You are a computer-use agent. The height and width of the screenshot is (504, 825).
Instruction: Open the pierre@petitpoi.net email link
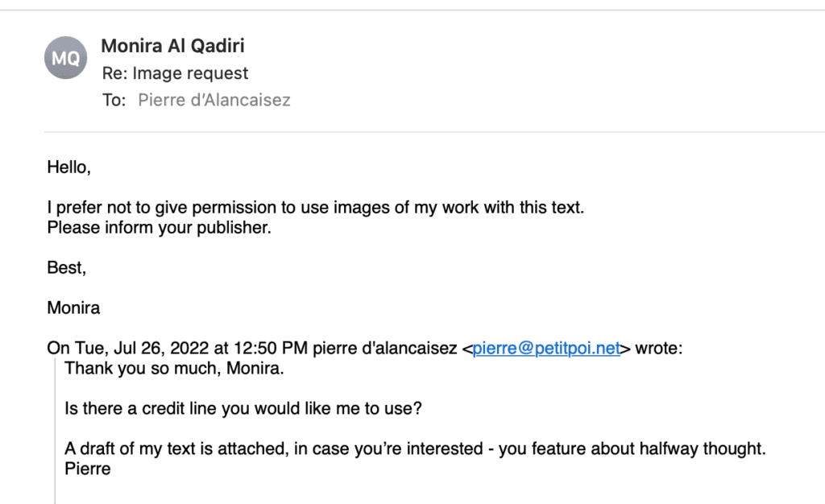pos(546,349)
